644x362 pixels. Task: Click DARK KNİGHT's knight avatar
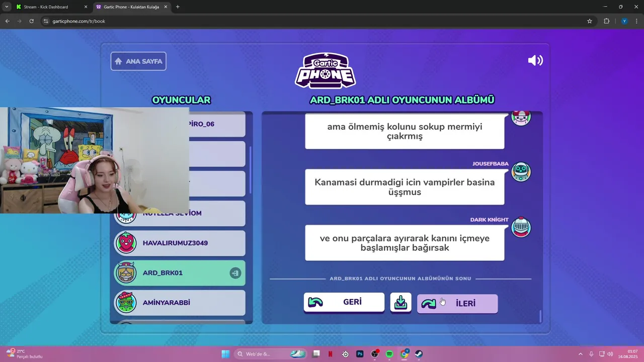tap(521, 228)
